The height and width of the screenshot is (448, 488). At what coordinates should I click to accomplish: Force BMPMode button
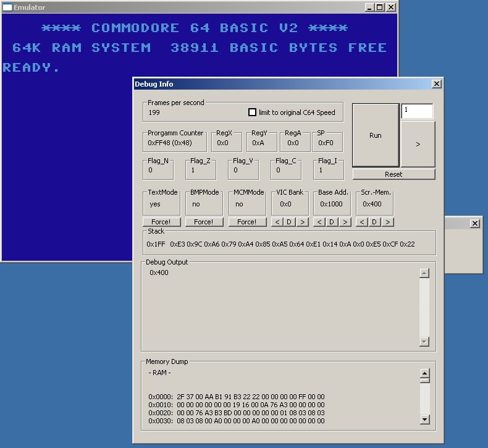204,222
